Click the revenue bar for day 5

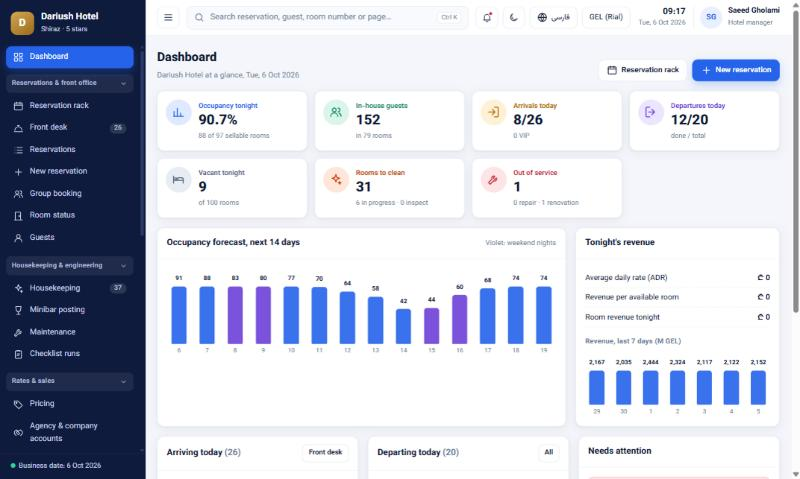pos(758,388)
